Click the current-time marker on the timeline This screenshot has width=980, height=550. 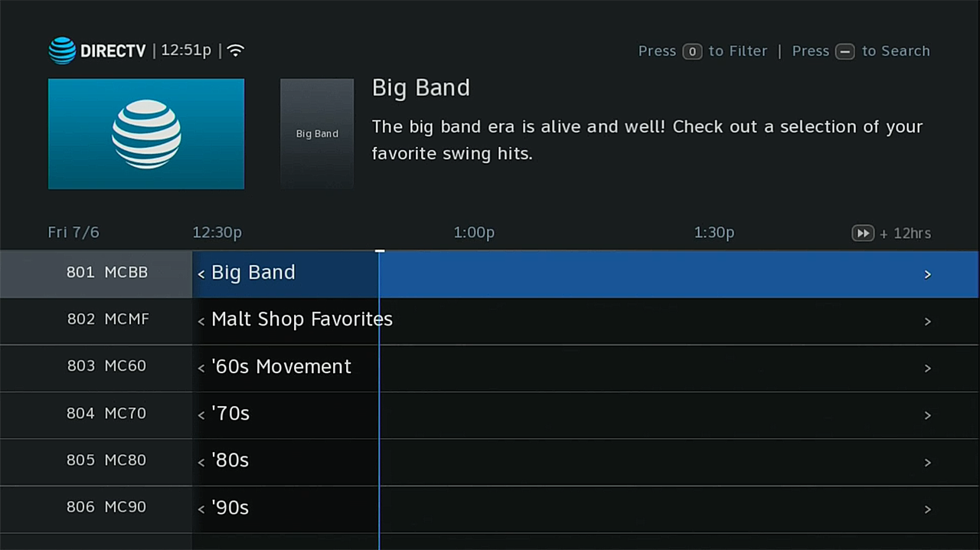coord(379,251)
